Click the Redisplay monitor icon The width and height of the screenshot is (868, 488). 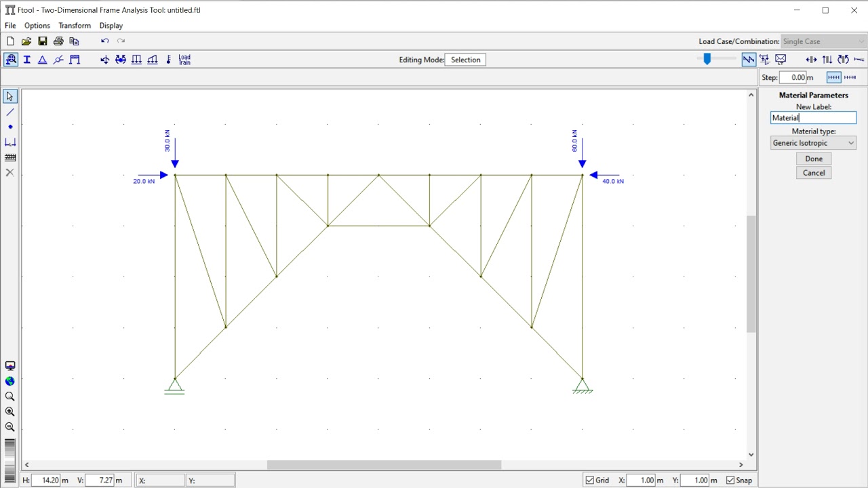click(x=10, y=366)
